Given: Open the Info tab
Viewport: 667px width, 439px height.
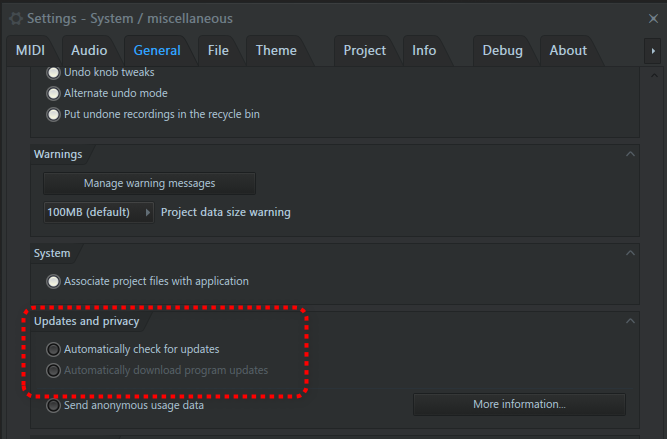Looking at the screenshot, I should pyautogui.click(x=424, y=50).
